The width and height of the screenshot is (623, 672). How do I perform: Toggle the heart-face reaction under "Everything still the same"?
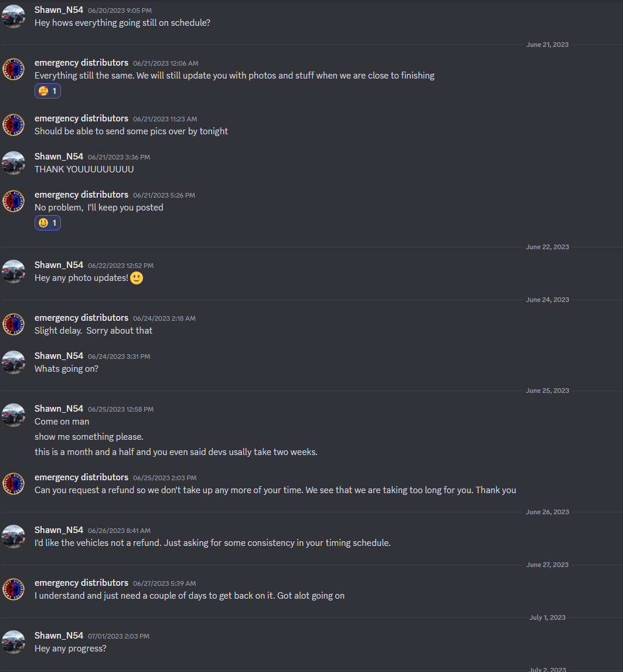tap(47, 91)
